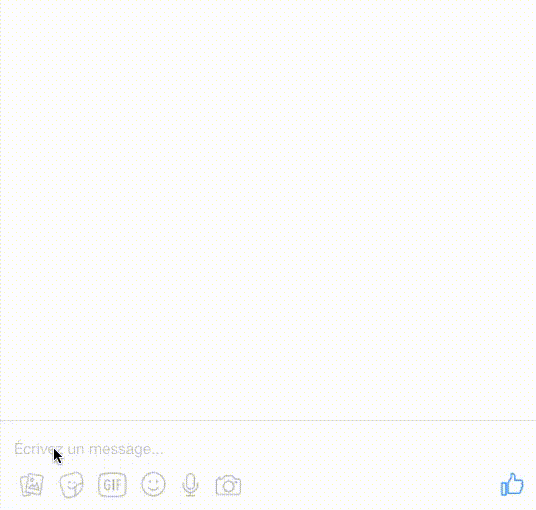
Task: Select the microphone icon
Action: pos(190,485)
